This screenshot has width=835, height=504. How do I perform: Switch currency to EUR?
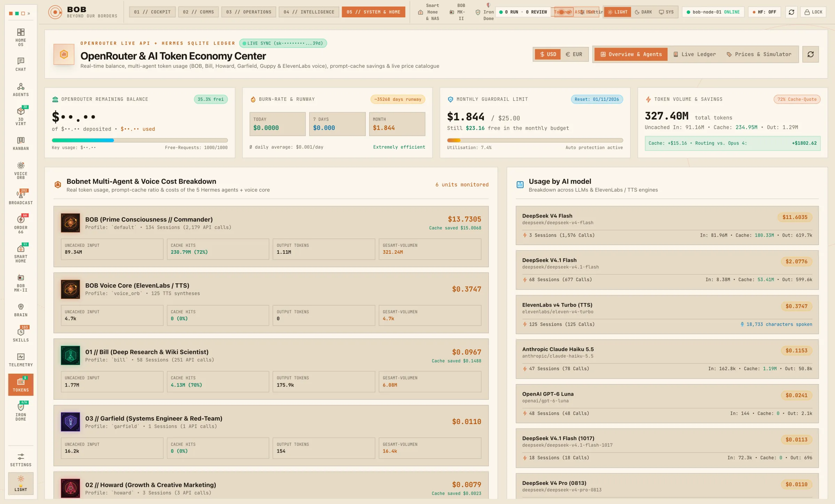click(574, 54)
